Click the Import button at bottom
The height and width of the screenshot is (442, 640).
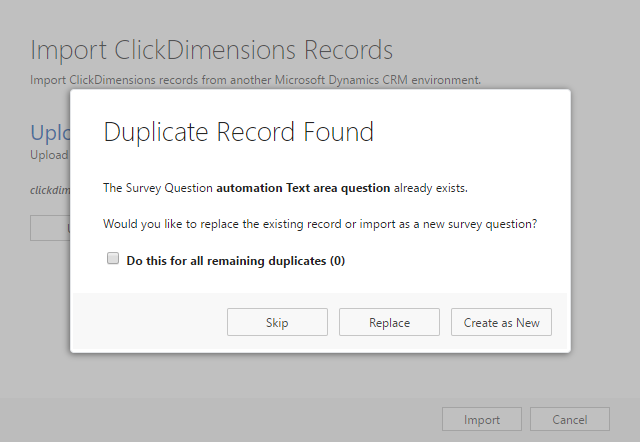(x=481, y=420)
